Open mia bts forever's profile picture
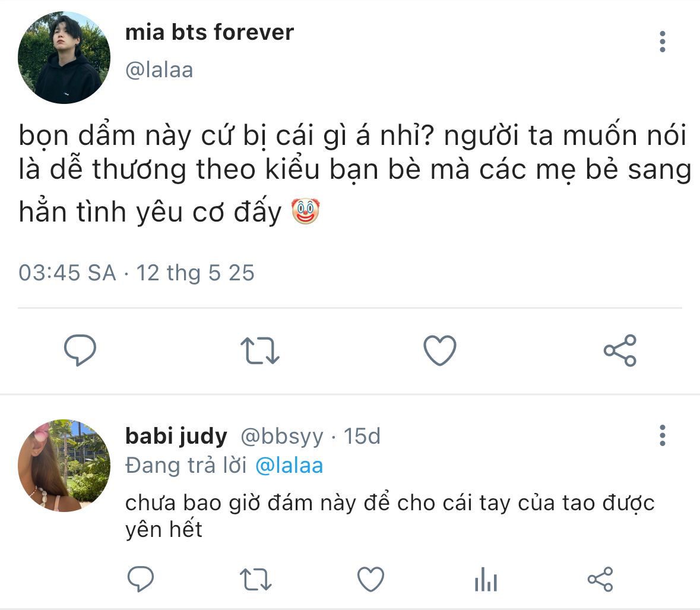Image resolution: width=700 pixels, height=610 pixels. click(64, 58)
